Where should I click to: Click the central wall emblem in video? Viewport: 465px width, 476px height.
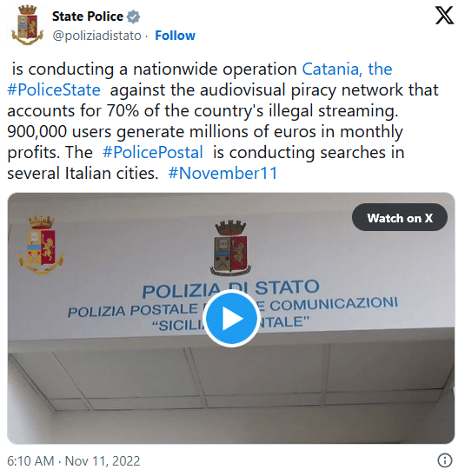point(230,248)
